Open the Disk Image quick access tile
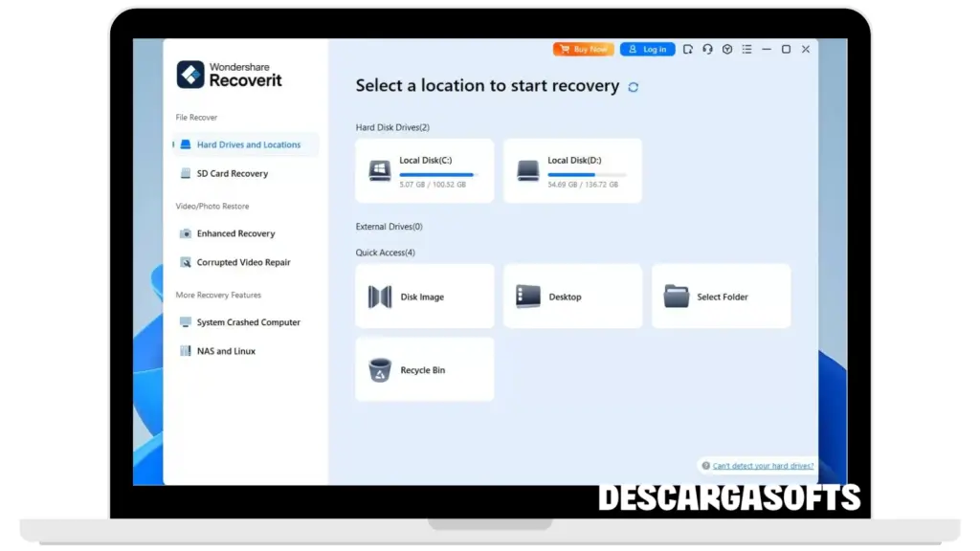The width and height of the screenshot is (980, 551). (424, 297)
